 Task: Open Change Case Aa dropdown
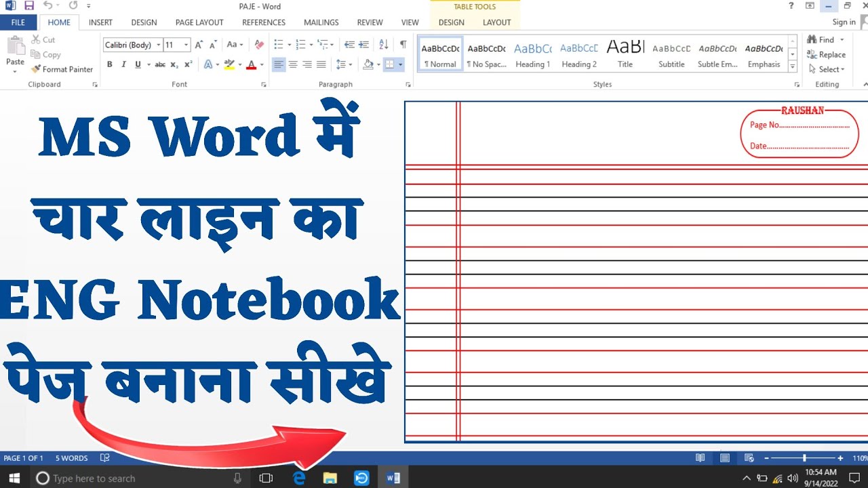point(235,45)
